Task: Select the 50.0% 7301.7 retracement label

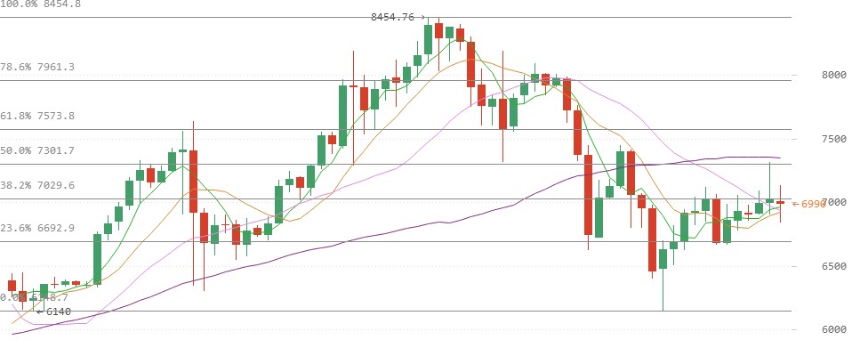Action: pyautogui.click(x=37, y=150)
